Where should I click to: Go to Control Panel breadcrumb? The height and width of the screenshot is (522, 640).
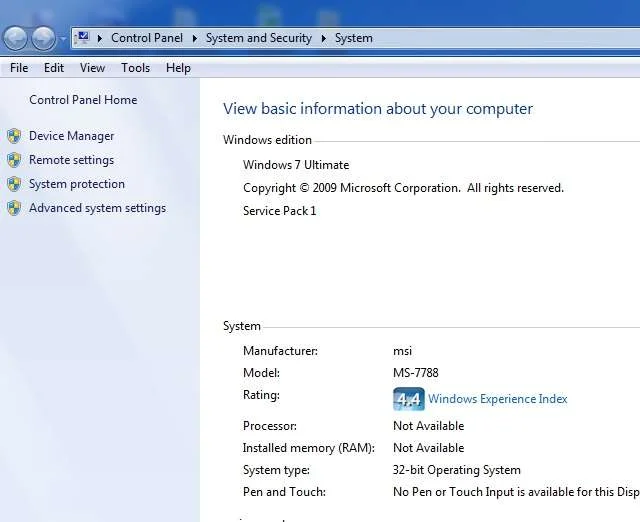tap(147, 38)
